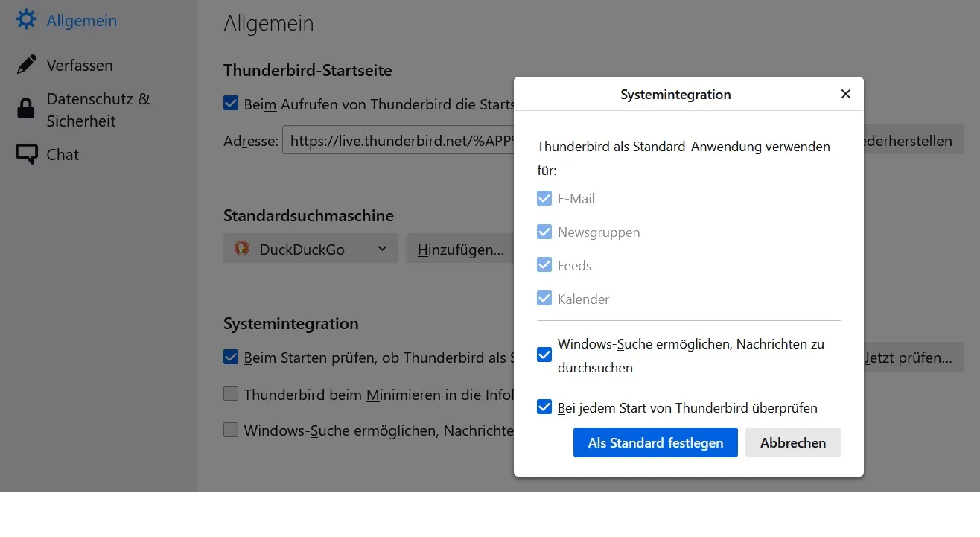Toggle the Newsgruppen checkbox
This screenshot has width=980, height=537.
coord(544,232)
